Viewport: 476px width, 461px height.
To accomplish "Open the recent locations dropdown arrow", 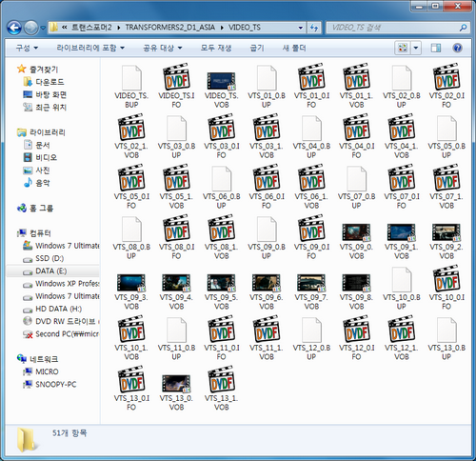I will pyautogui.click(x=43, y=29).
